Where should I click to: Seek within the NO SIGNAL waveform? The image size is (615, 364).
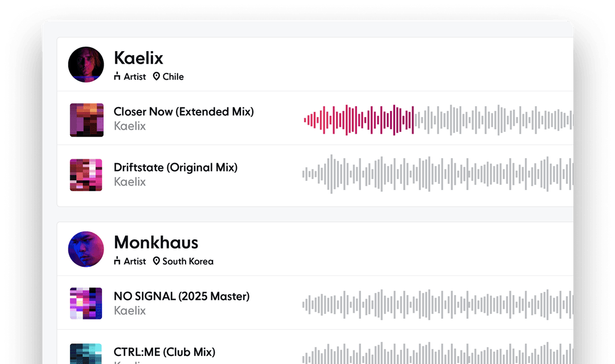coord(436,303)
